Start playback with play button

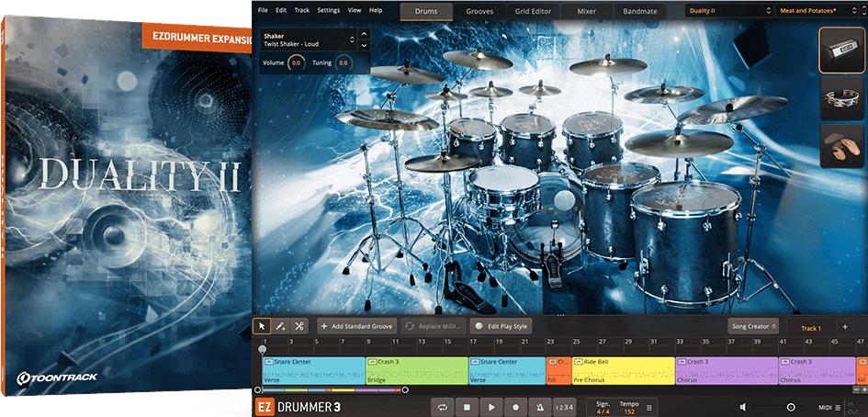pyautogui.click(x=491, y=407)
